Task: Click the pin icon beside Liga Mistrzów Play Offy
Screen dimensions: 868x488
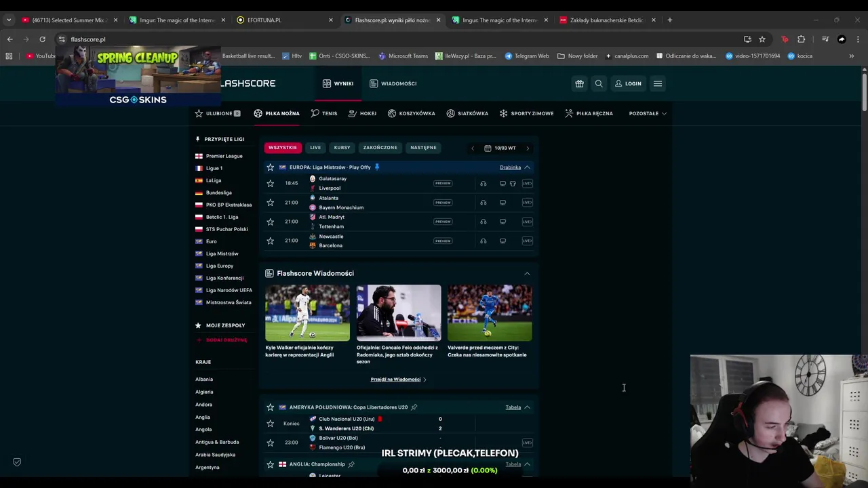Action: click(x=377, y=167)
